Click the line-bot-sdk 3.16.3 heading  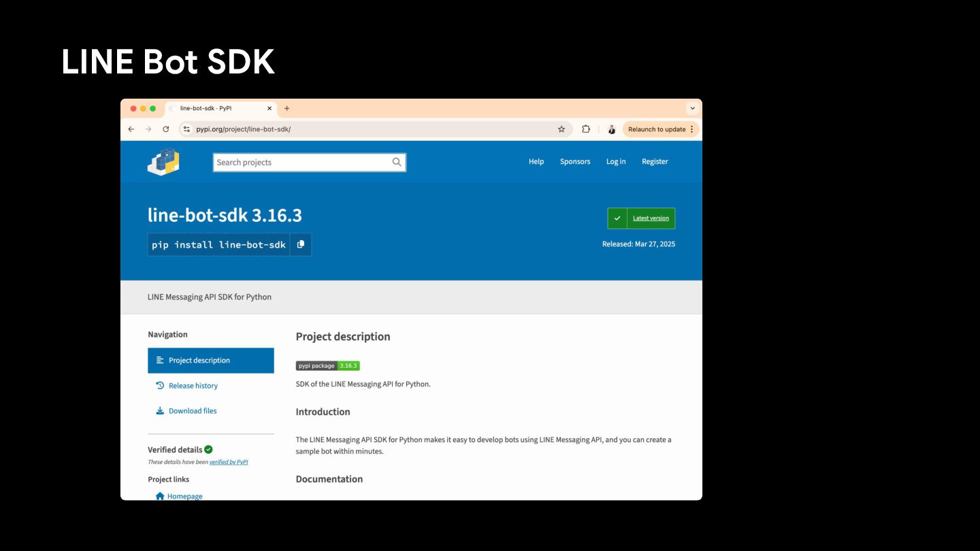(x=225, y=216)
